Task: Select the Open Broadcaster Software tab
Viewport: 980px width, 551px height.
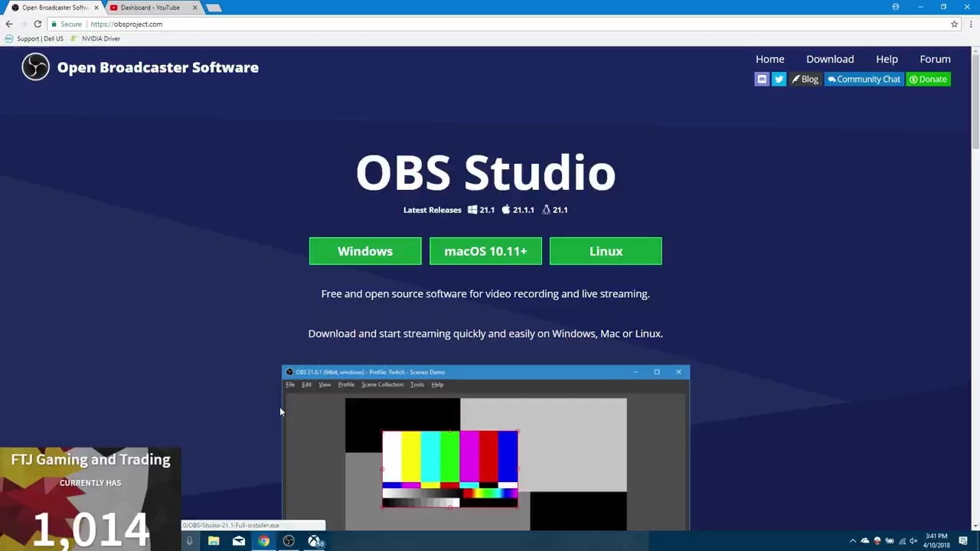Action: pos(54,8)
